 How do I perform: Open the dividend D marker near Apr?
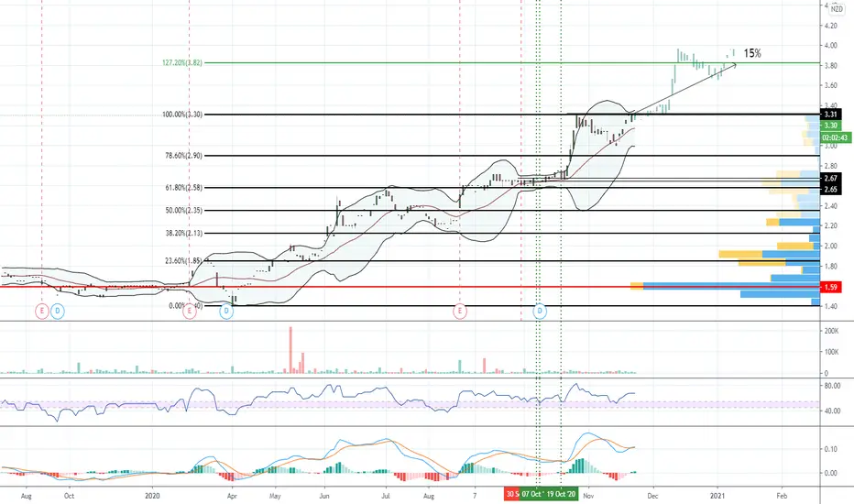point(226,312)
